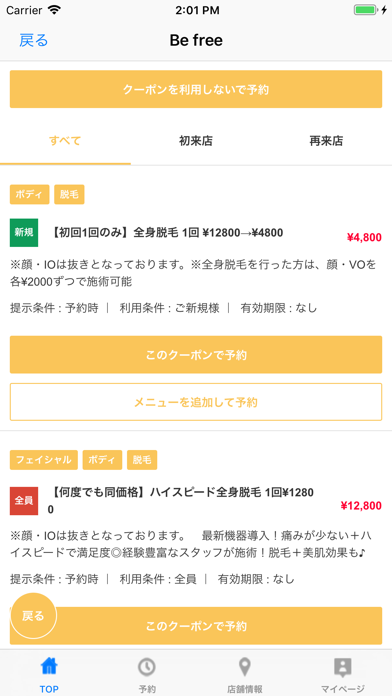The width and height of the screenshot is (392, 696).
Task: Tap メニューを追加して予約 button
Action: pos(196,402)
